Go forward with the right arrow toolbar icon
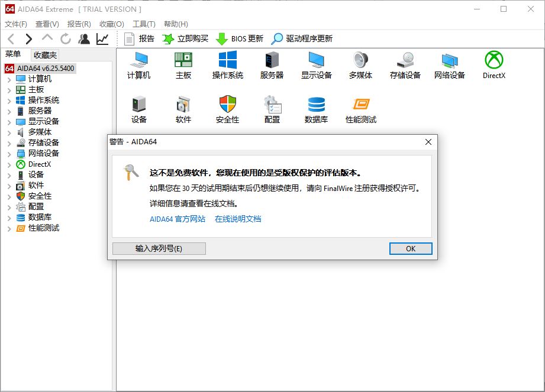The width and height of the screenshot is (545, 392). (28, 39)
